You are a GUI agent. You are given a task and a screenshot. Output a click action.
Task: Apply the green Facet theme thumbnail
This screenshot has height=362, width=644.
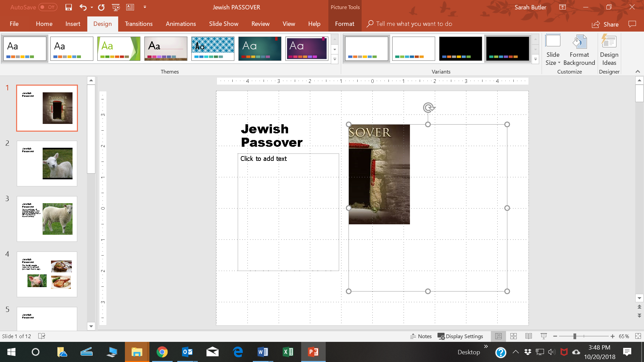coord(119,49)
